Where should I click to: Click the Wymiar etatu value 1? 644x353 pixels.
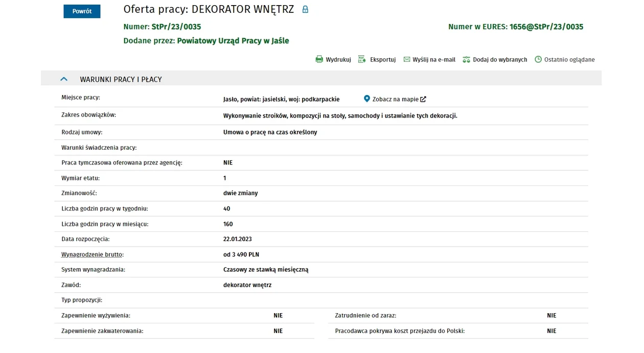225,178
